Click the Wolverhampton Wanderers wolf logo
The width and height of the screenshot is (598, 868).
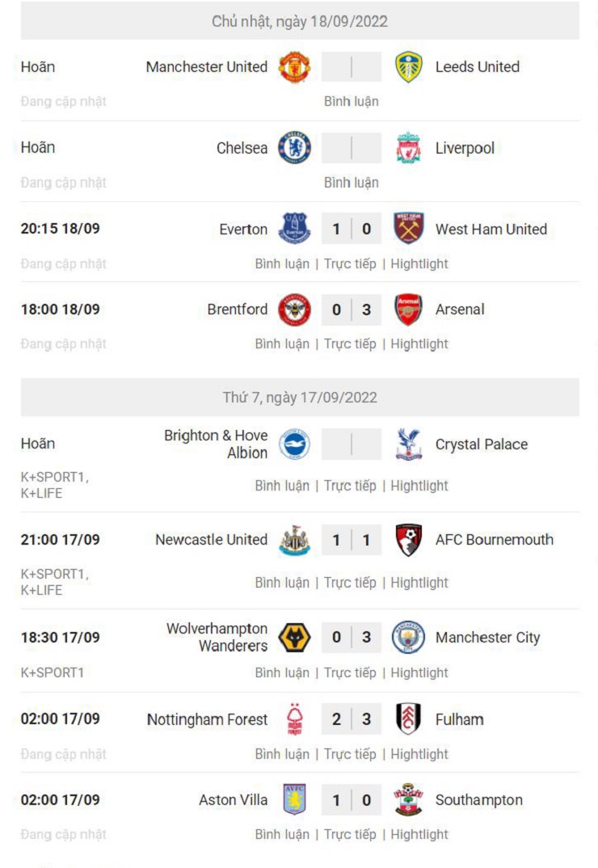[x=294, y=638]
